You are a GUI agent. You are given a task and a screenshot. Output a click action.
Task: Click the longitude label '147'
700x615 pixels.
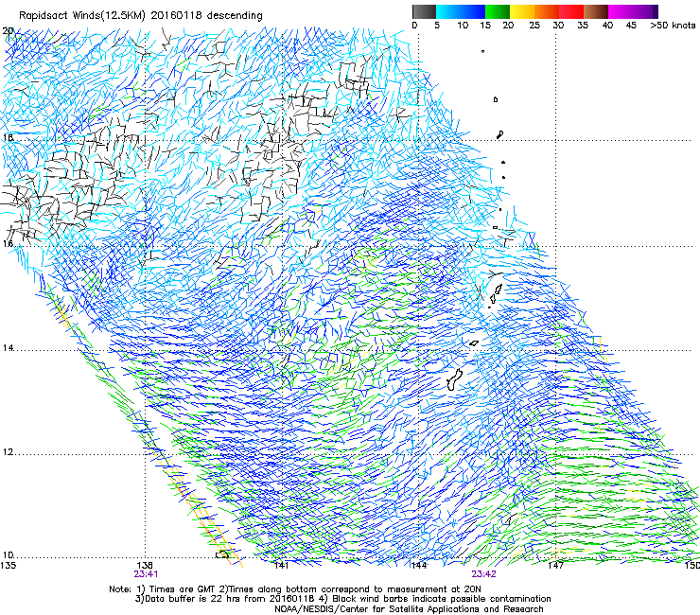click(x=556, y=565)
